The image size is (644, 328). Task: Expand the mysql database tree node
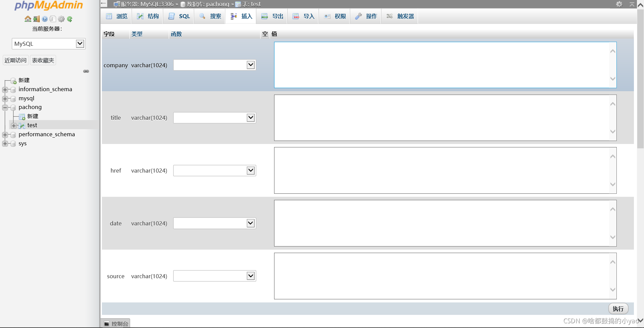5,99
